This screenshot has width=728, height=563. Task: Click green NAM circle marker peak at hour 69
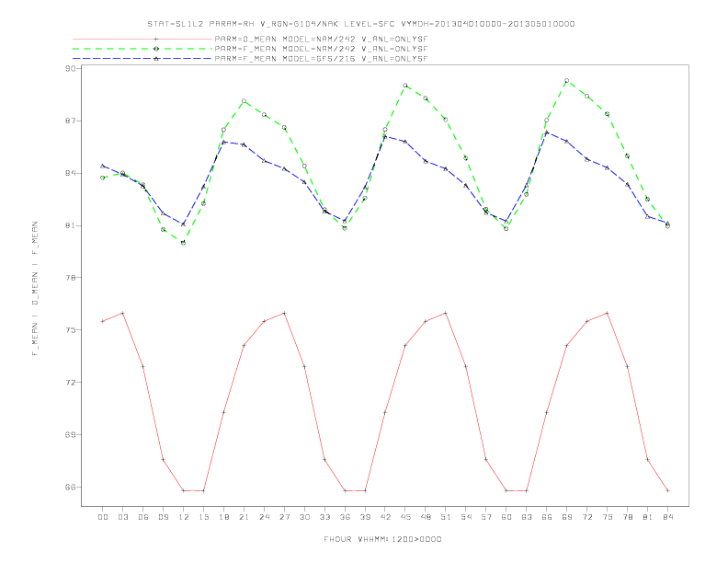(x=567, y=81)
